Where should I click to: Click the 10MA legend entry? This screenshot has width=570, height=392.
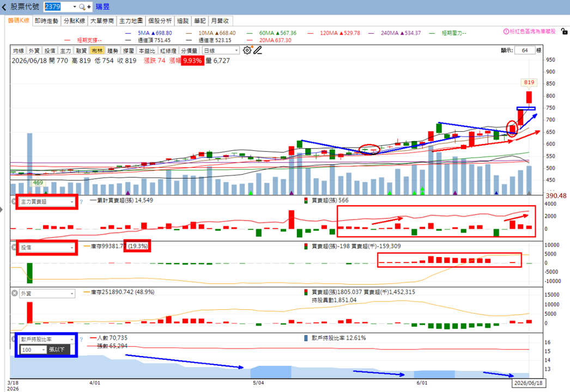(211, 33)
